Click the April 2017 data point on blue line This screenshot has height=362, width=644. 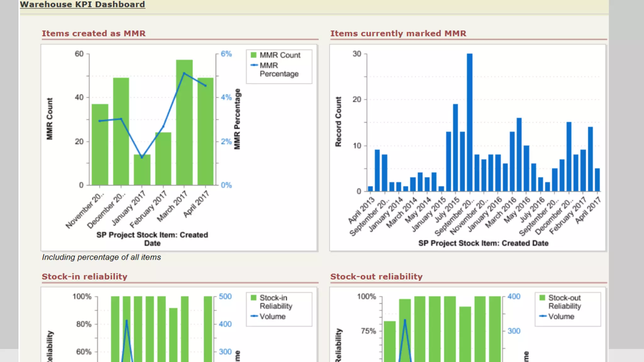(x=206, y=85)
